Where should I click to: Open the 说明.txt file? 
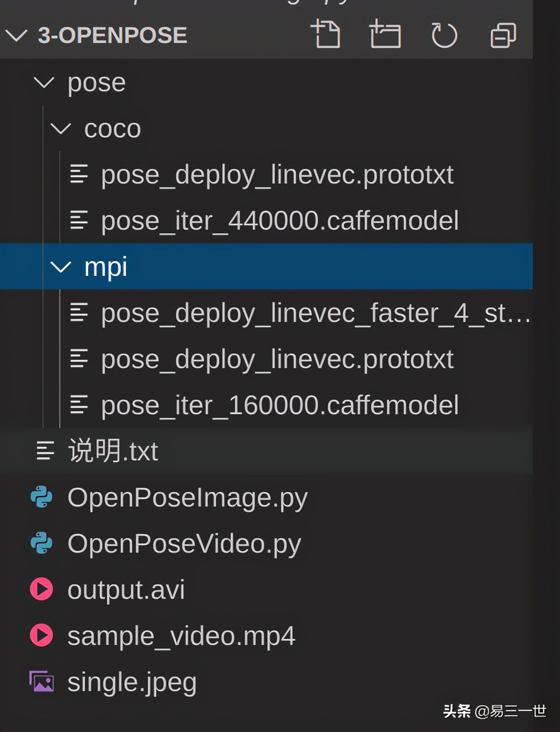point(113,450)
